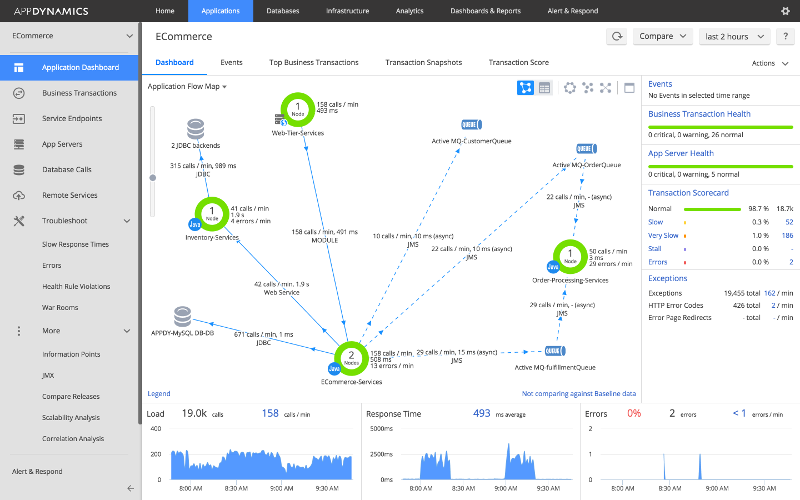Screen dimensions: 800x500
Task: Click fit-to-screen arrows icon
Action: [x=605, y=88]
